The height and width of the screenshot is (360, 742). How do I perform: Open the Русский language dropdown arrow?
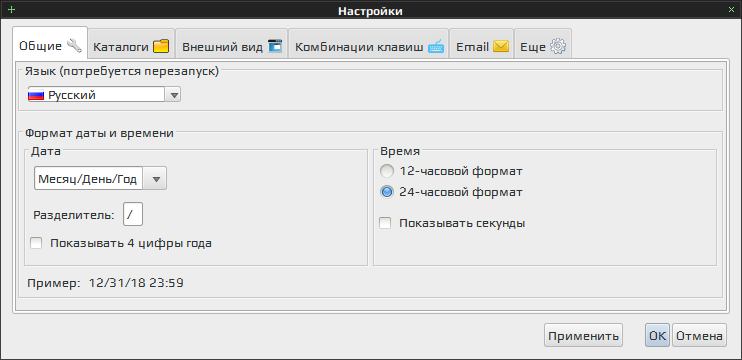173,95
